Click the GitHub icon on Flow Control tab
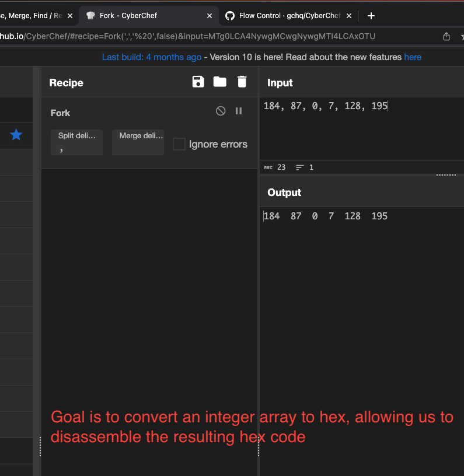The width and height of the screenshot is (464, 476). coord(230,16)
